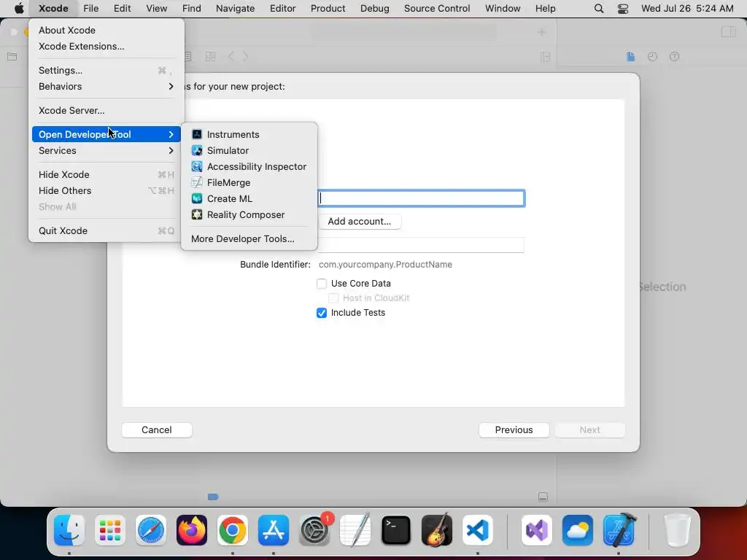Open Google Chrome from the Dock
The width and height of the screenshot is (747, 560).
click(x=233, y=530)
